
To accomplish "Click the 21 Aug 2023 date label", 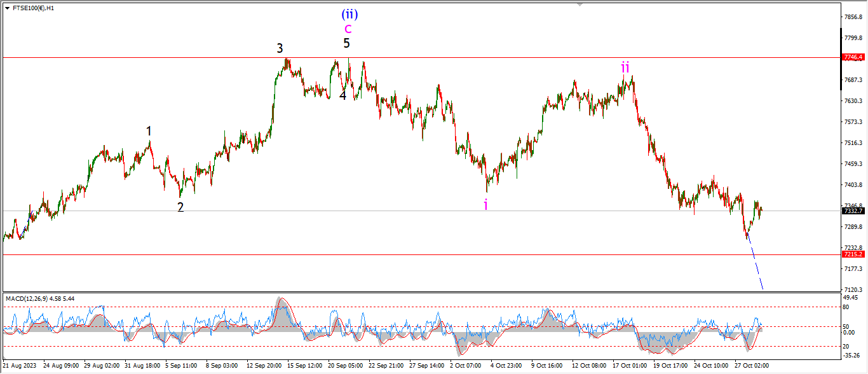I will tap(19, 366).
